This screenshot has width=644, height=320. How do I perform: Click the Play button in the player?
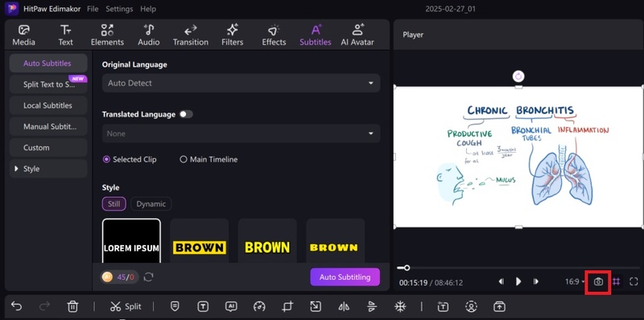click(x=518, y=281)
